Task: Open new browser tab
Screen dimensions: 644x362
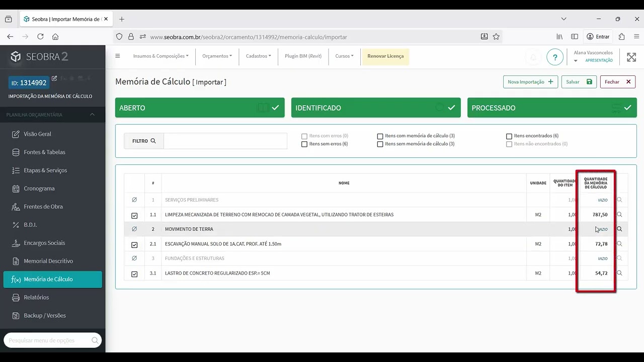Action: 122,19
